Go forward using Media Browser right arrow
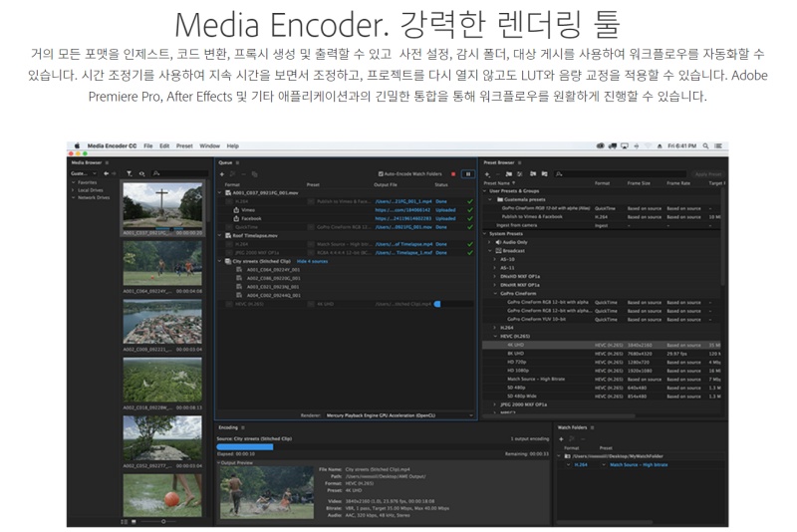This screenshot has width=797, height=532. [x=114, y=173]
